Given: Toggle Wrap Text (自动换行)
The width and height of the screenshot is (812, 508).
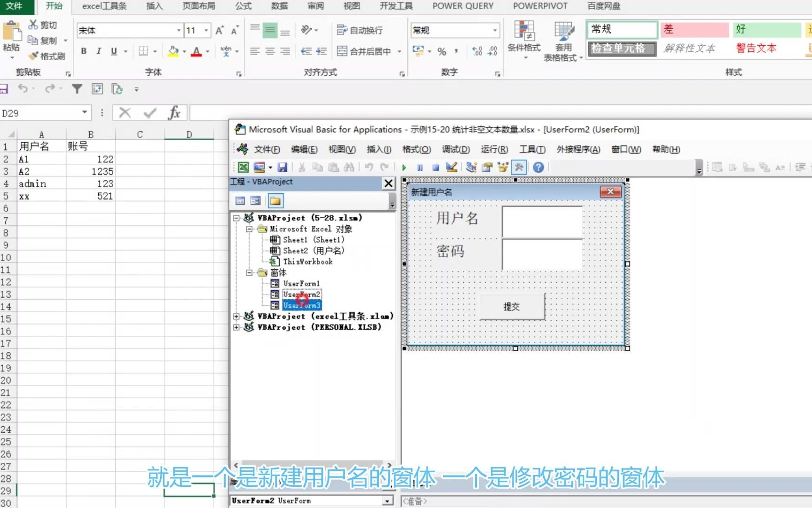Looking at the screenshot, I should coord(360,30).
